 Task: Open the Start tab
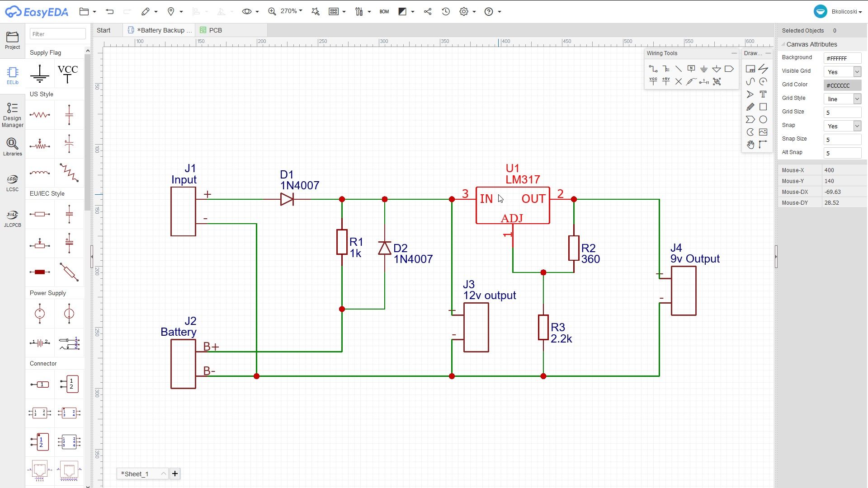(x=104, y=30)
